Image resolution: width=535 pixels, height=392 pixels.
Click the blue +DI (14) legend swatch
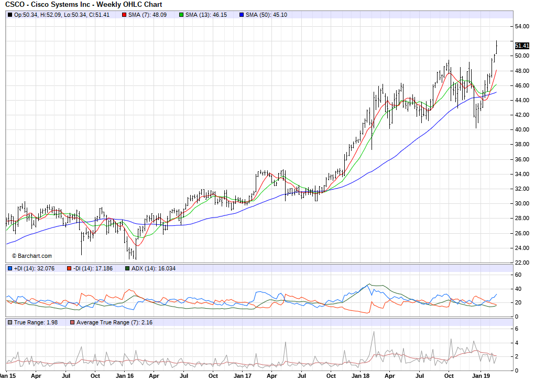tap(10, 269)
